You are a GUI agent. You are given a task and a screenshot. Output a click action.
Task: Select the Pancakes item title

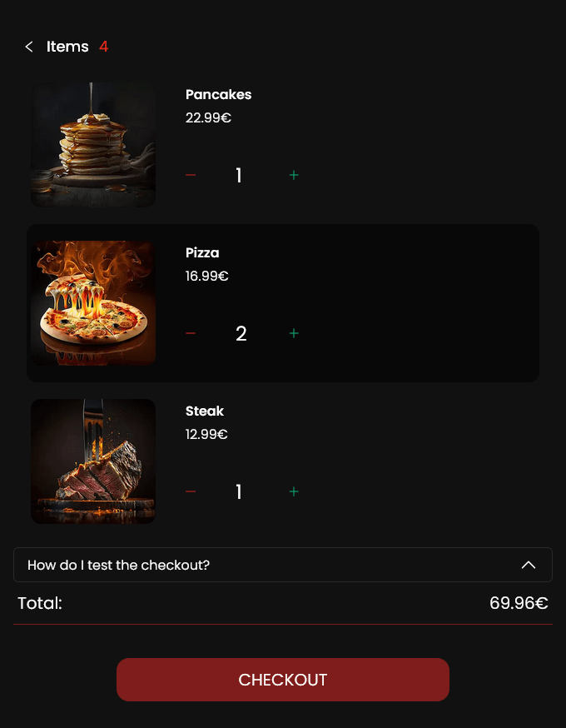point(219,95)
